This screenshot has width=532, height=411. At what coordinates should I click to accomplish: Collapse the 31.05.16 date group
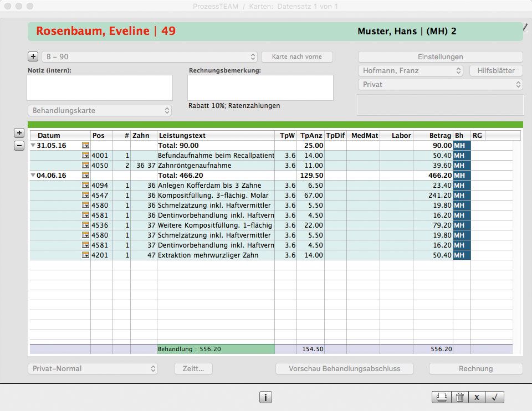tap(33, 146)
